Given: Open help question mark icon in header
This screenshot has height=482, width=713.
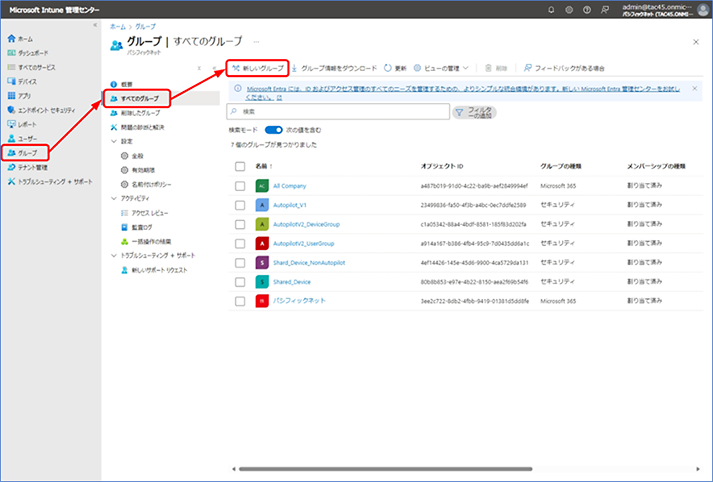Looking at the screenshot, I should (587, 10).
